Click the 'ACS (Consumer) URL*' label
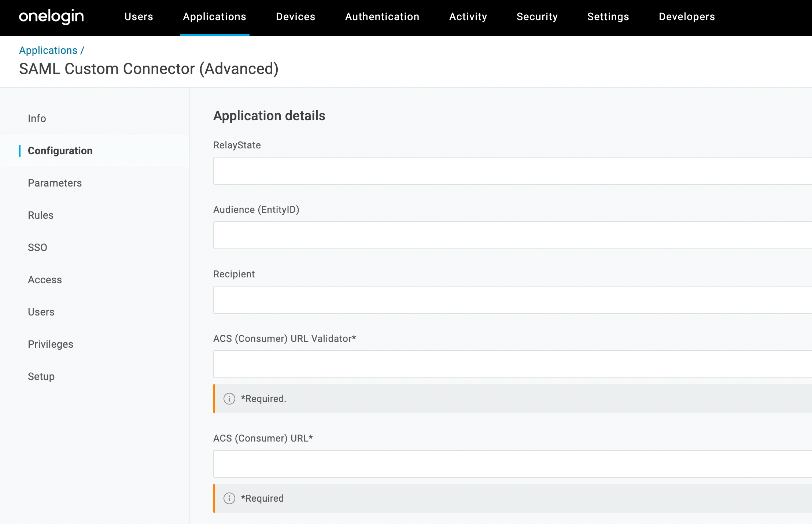The image size is (812, 524). (263, 438)
